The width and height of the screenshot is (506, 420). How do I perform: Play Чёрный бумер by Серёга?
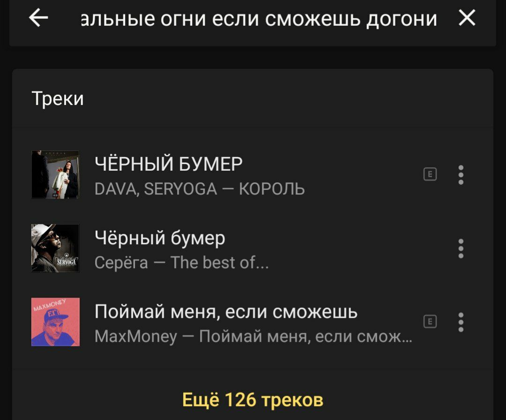(x=160, y=238)
